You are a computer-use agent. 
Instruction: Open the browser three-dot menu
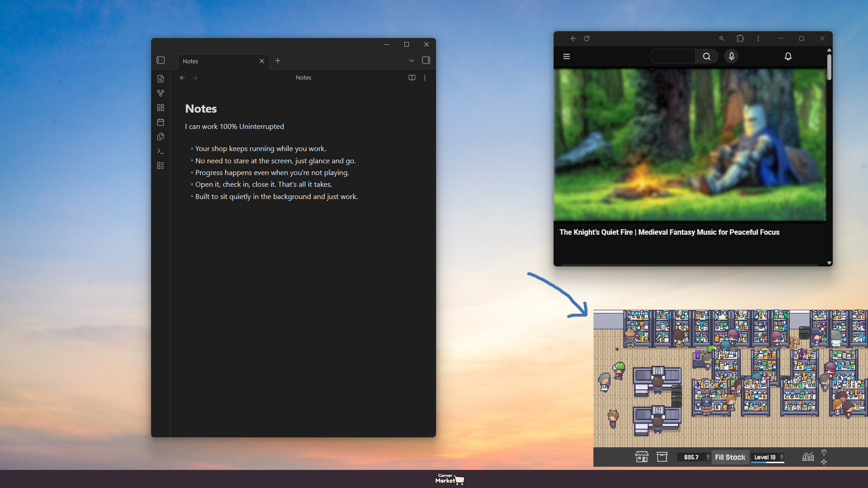pos(758,38)
